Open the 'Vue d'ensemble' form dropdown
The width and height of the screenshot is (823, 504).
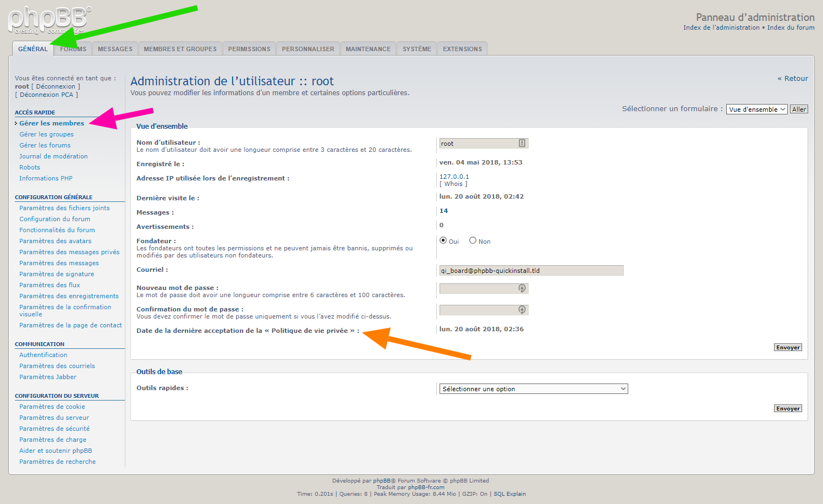[x=756, y=109]
